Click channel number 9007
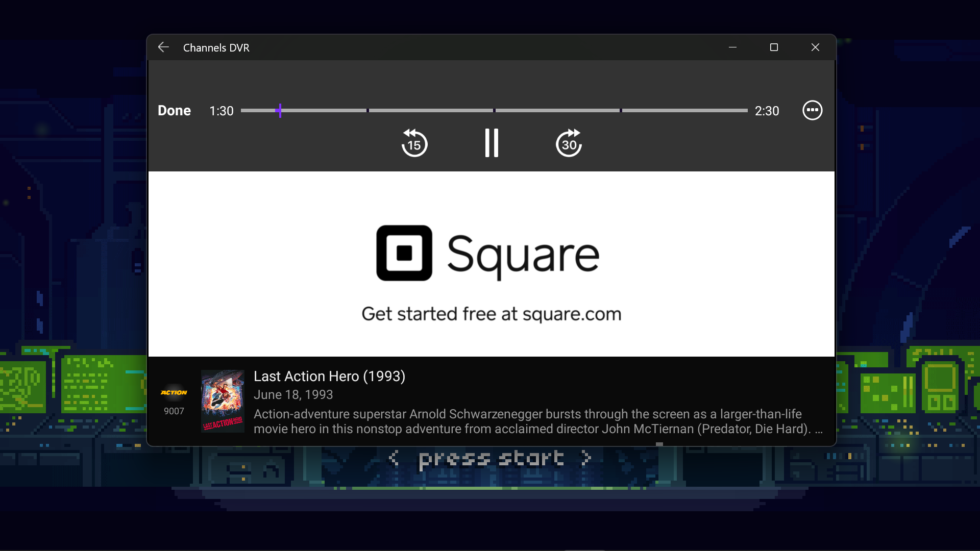980x551 pixels. [x=174, y=411]
